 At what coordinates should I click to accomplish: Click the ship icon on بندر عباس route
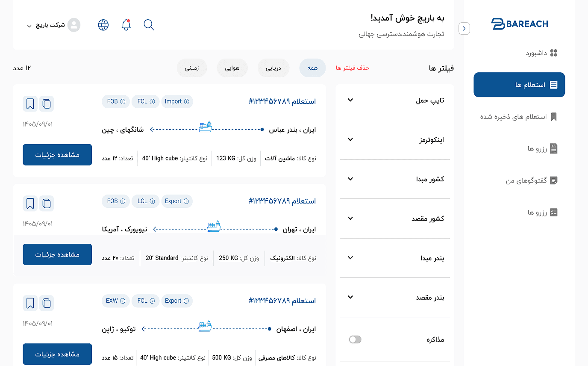206,127
